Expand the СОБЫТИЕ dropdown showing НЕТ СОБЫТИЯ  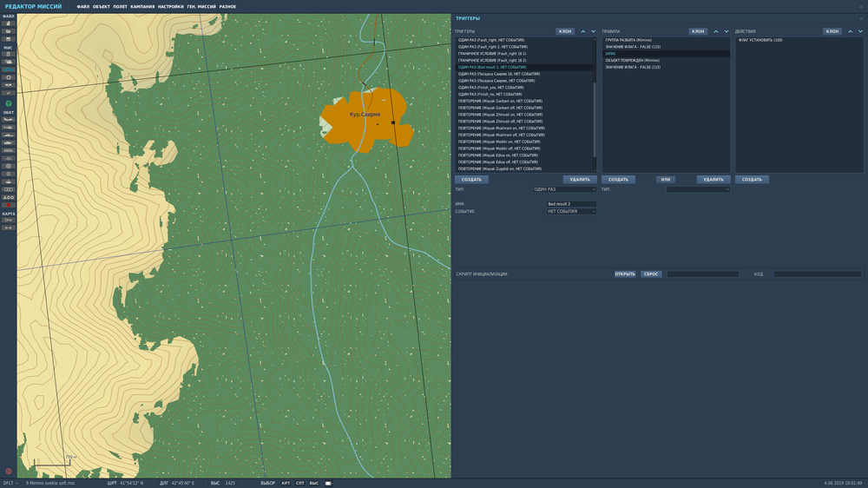[x=571, y=211]
